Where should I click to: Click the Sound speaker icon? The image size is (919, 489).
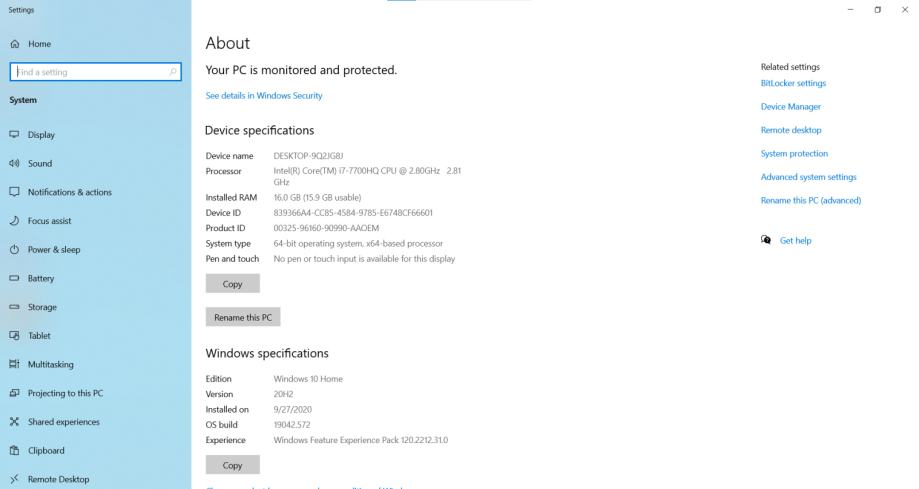[15, 163]
